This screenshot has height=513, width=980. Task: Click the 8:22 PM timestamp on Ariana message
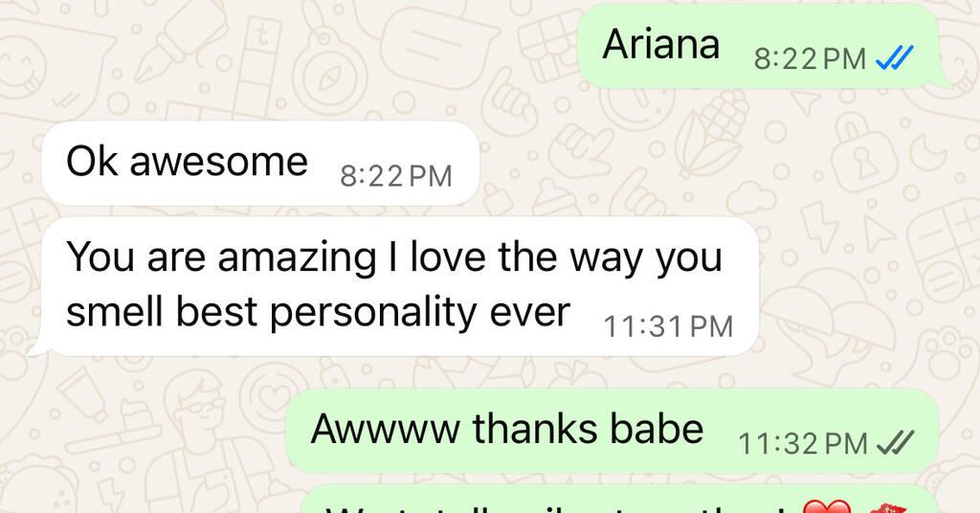810,59
